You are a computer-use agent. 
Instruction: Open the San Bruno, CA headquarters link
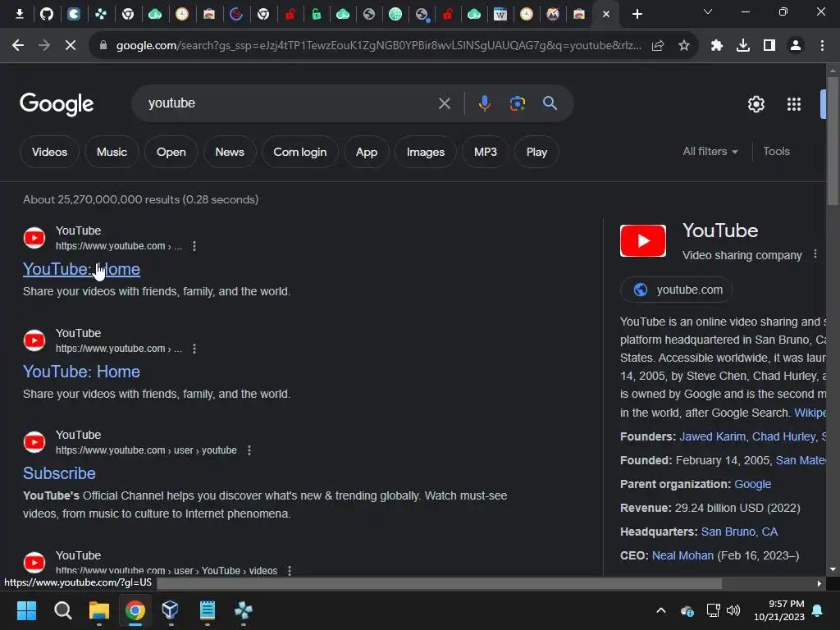pyautogui.click(x=739, y=532)
